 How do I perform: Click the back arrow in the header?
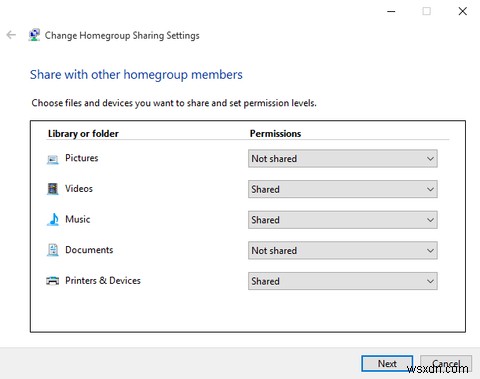(11, 35)
